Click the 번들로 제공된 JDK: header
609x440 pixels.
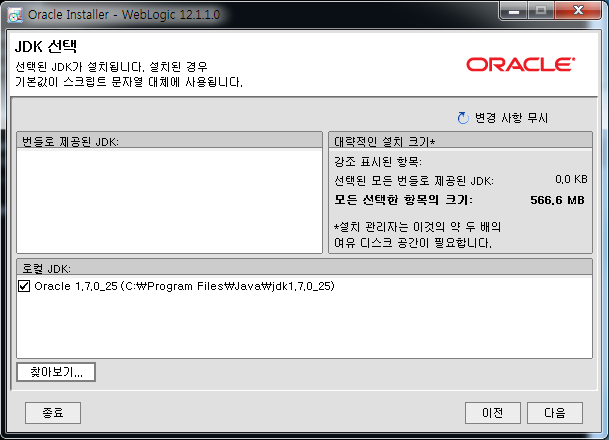tap(169, 141)
